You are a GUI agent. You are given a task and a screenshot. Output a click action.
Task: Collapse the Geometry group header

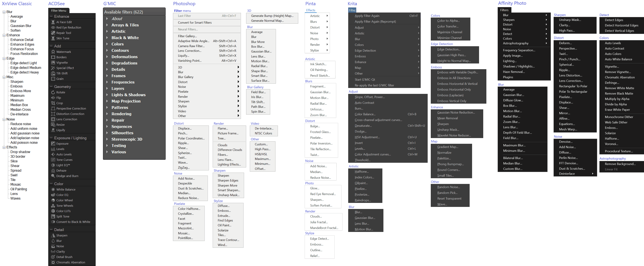(x=51, y=87)
